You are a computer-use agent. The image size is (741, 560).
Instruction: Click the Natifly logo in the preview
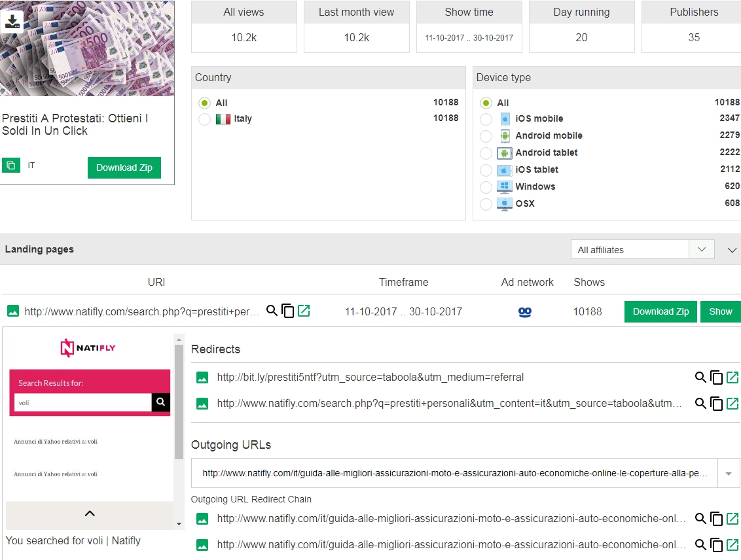click(x=88, y=348)
